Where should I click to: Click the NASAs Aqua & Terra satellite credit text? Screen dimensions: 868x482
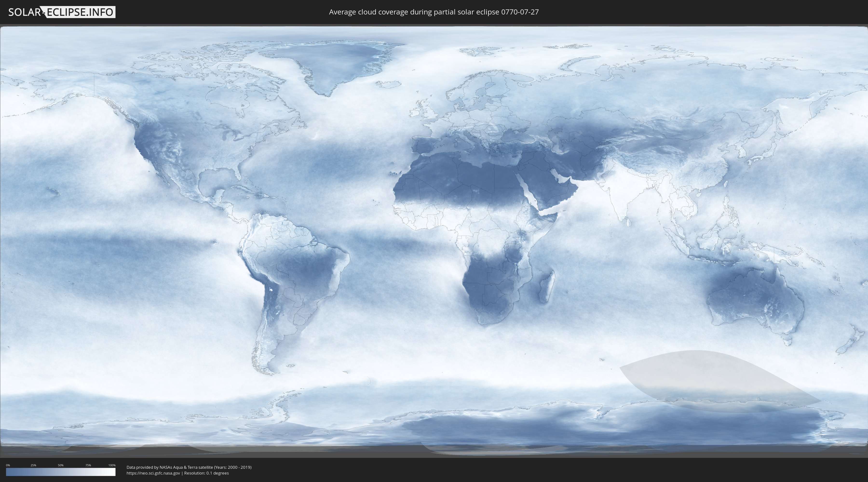click(189, 467)
